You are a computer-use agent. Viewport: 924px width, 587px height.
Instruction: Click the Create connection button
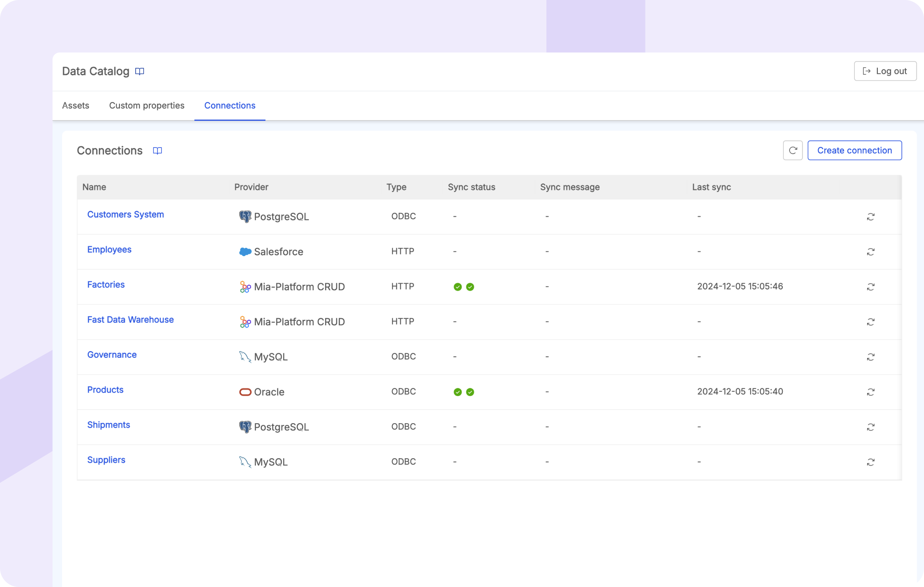point(854,150)
